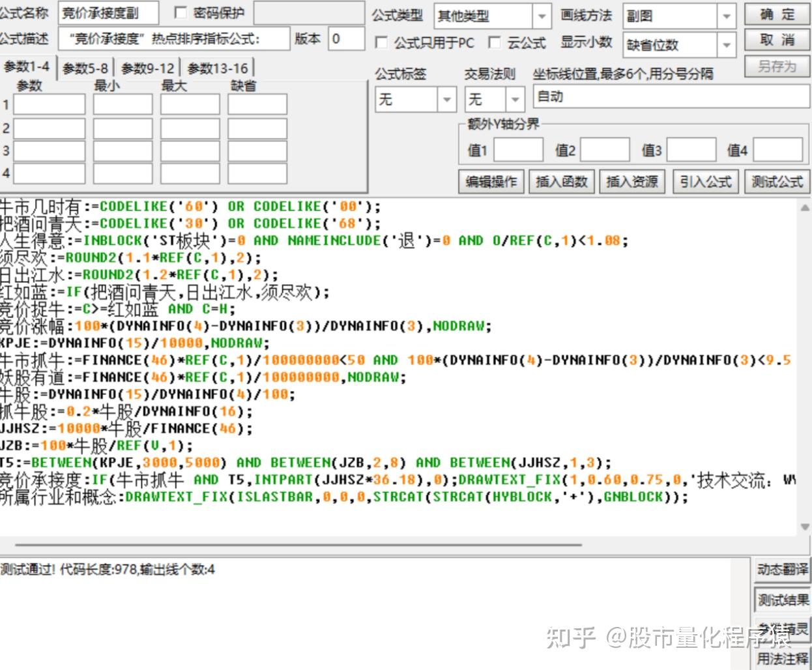The height and width of the screenshot is (670, 812).
Task: Click row 4 缺省 default field
Action: pos(257,174)
